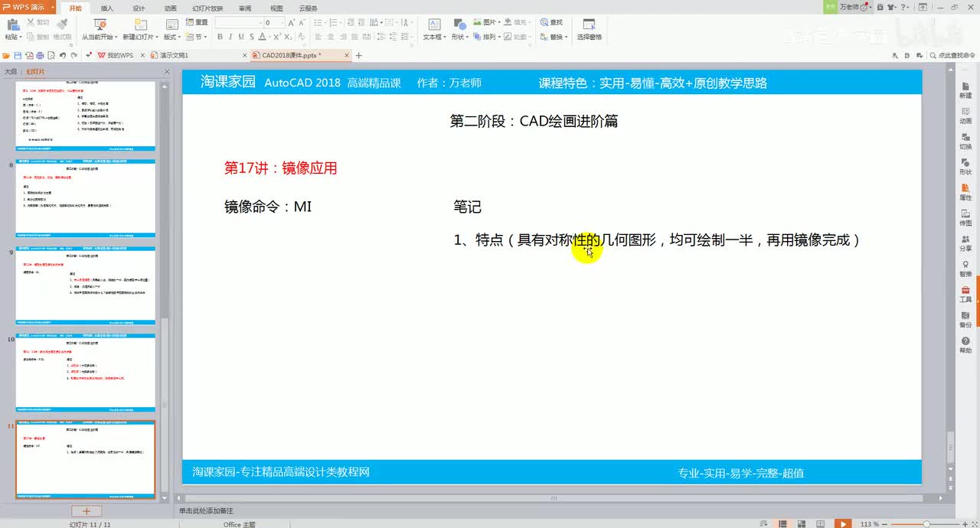Screen dimensions: 980x528
Task: Switch to the Outline (大纲) pane tab
Action: [11, 71]
